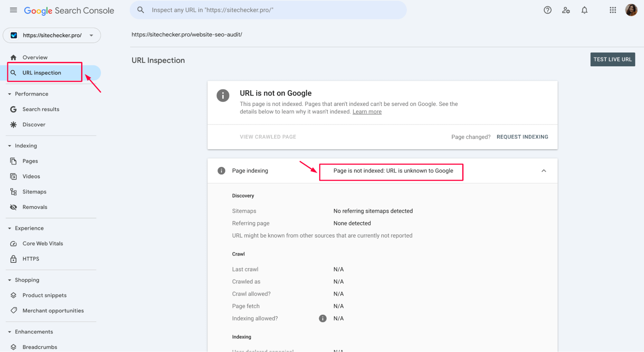Open Pages indexing report
Image resolution: width=644 pixels, height=352 pixels.
coord(30,161)
